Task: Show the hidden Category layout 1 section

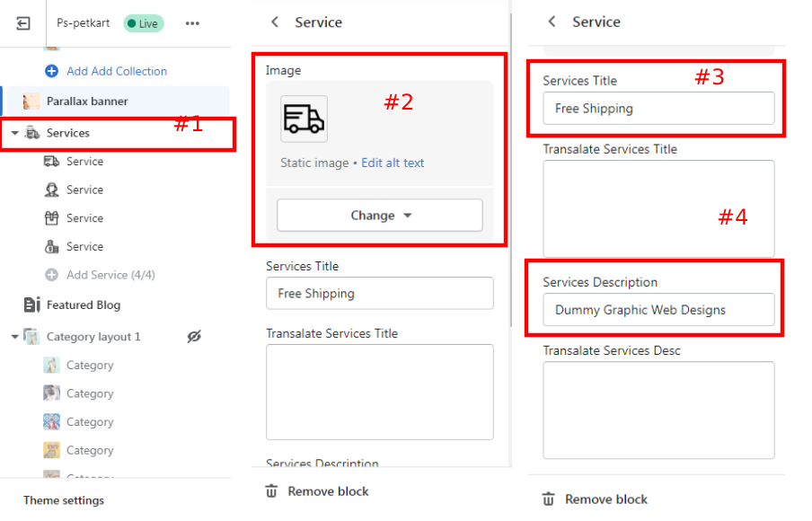Action: [x=194, y=337]
